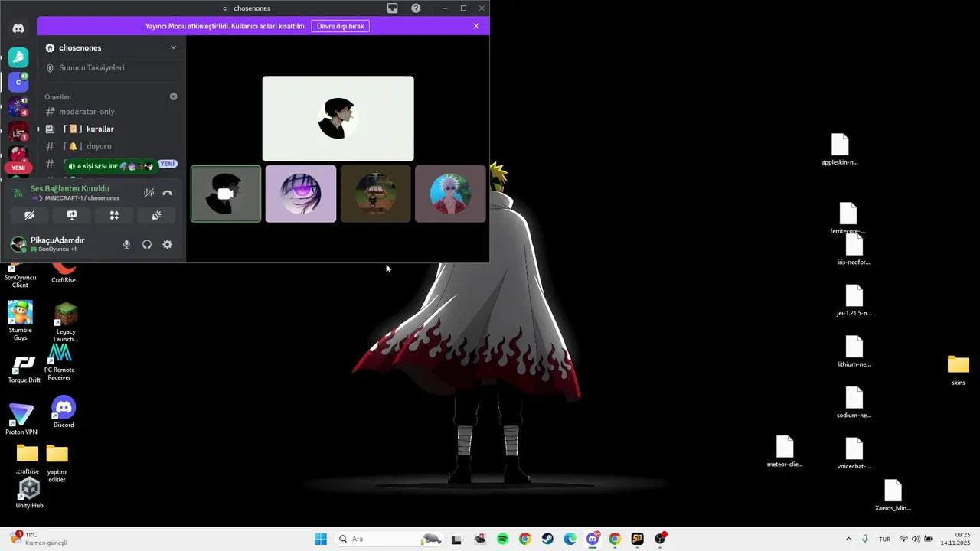The width and height of the screenshot is (980, 551).
Task: Select the sodium file on desktop
Action: coord(854,403)
